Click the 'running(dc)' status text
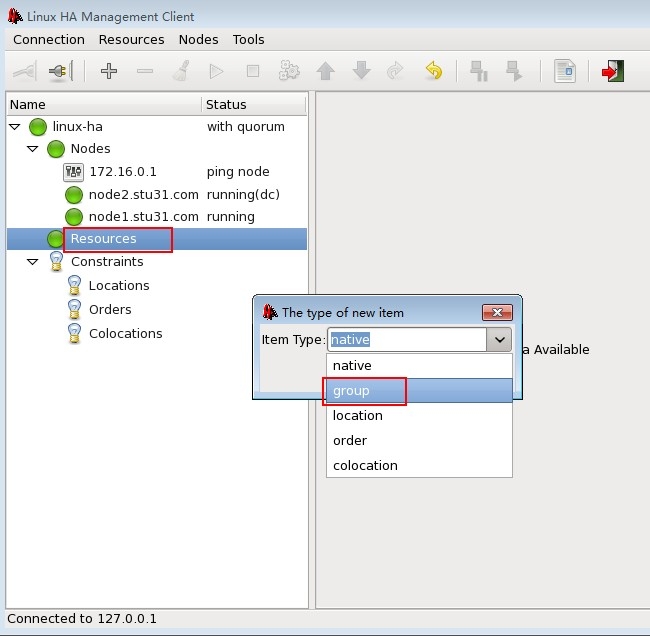The image size is (650, 636). (243, 194)
